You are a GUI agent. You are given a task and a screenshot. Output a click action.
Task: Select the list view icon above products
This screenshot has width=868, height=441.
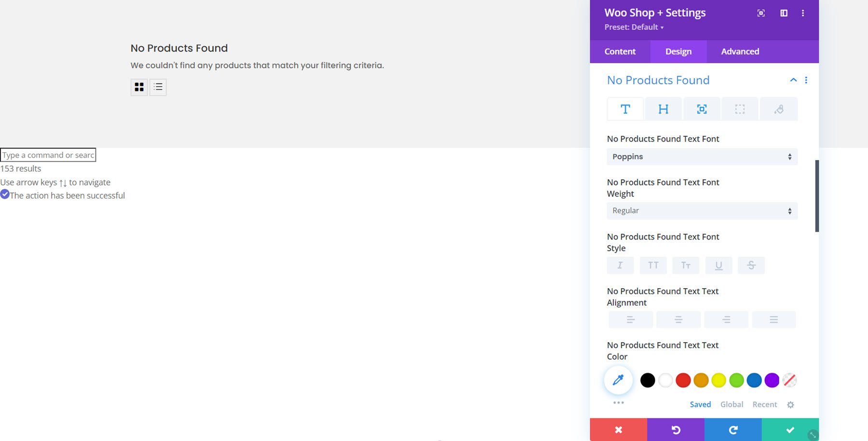(x=158, y=87)
